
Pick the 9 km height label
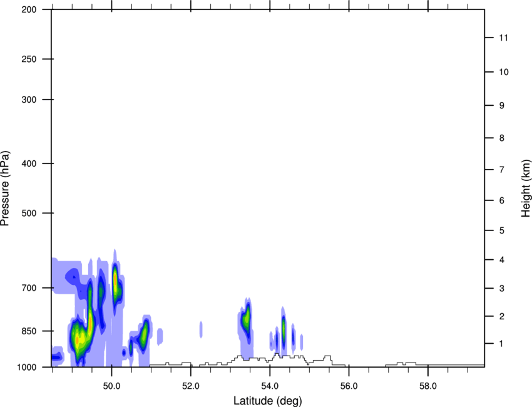click(x=502, y=106)
